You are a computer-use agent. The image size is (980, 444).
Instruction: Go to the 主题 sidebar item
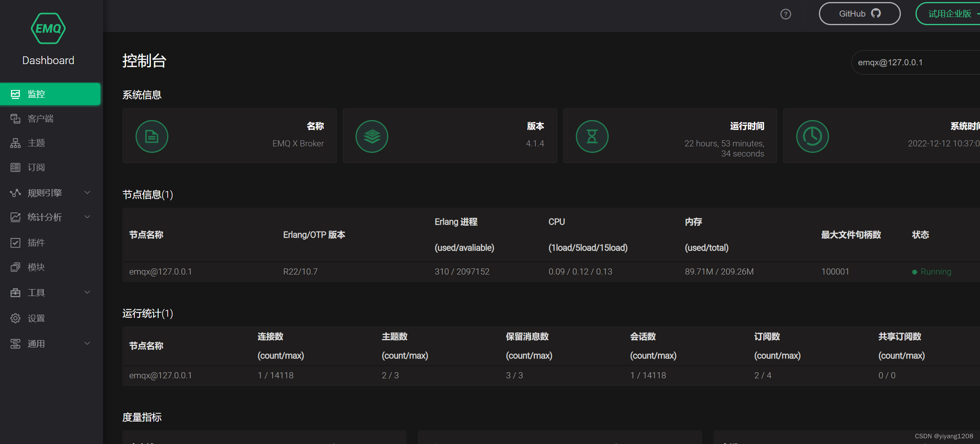pos(37,143)
